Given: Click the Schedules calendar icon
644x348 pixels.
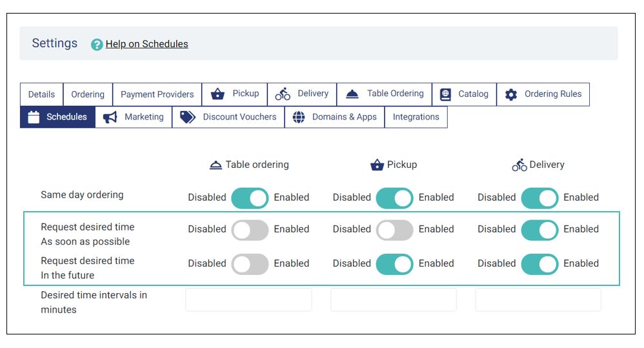Looking at the screenshot, I should (34, 117).
